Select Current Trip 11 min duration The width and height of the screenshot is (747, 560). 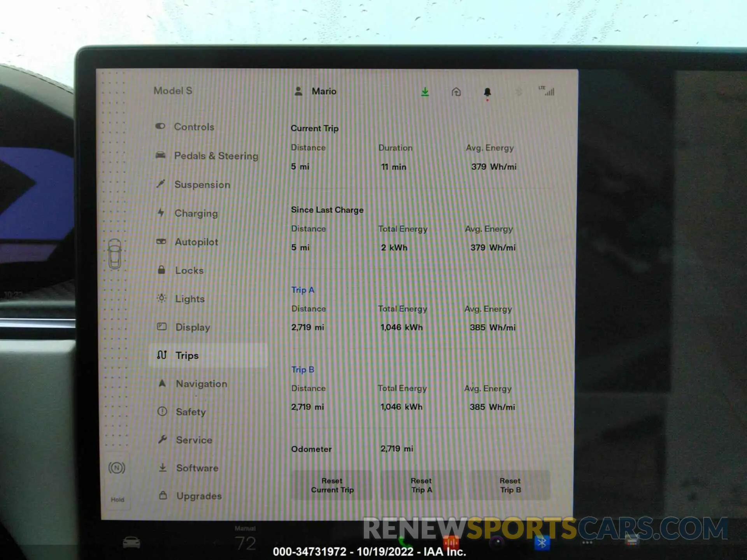coord(393,167)
